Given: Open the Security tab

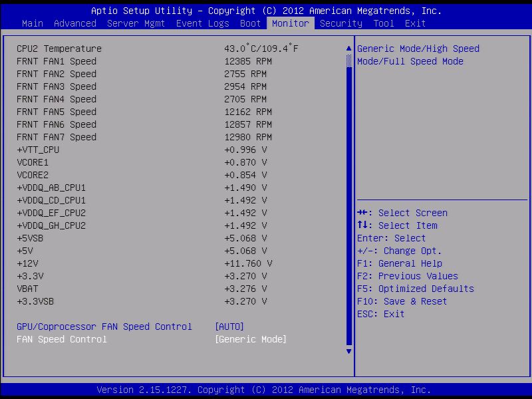Looking at the screenshot, I should 341,23.
